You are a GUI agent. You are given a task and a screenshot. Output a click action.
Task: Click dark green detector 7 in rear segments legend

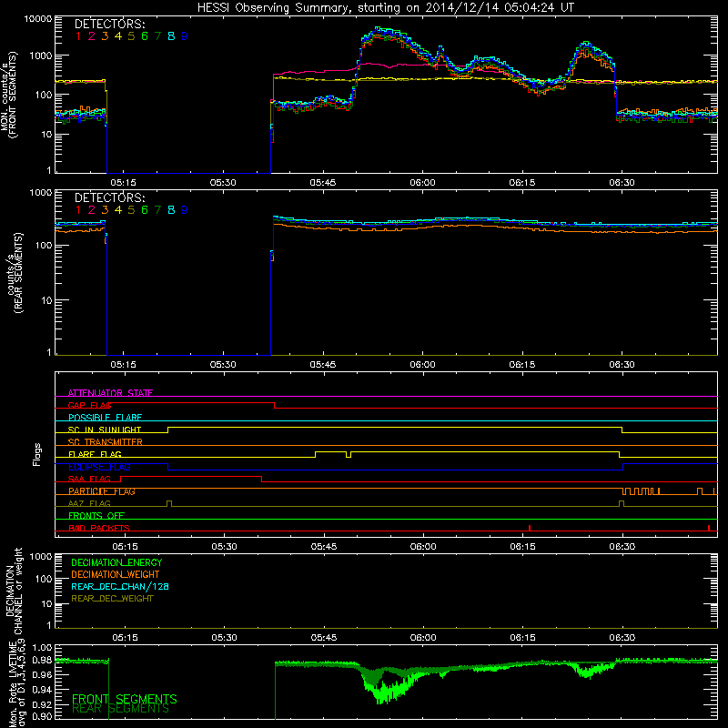[x=157, y=210]
